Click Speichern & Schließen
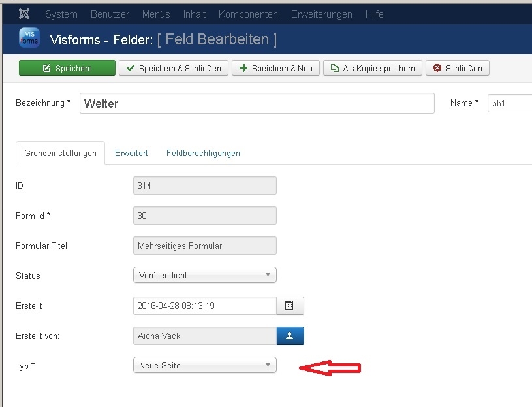 coord(174,68)
